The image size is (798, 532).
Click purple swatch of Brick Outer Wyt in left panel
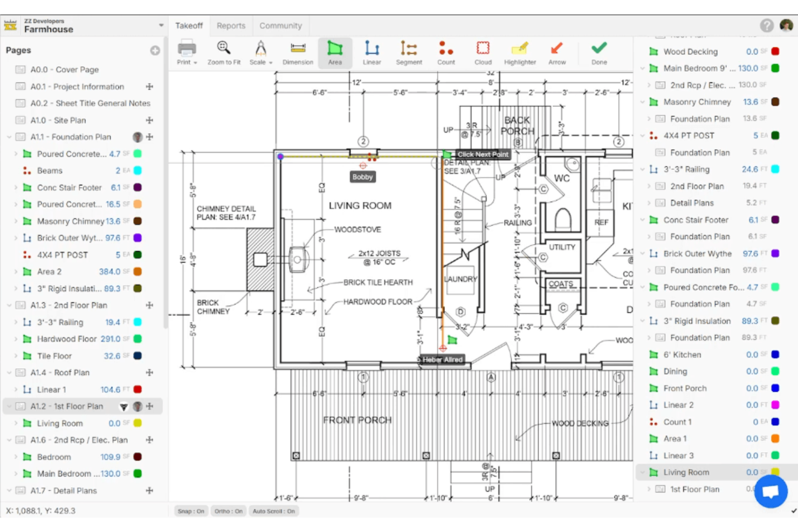click(x=137, y=238)
